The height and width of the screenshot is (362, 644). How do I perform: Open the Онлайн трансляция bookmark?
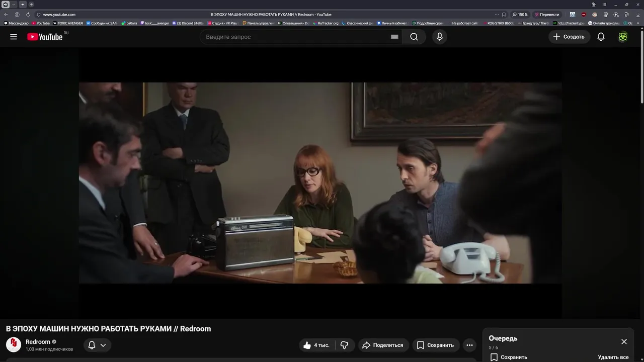tap(603, 23)
